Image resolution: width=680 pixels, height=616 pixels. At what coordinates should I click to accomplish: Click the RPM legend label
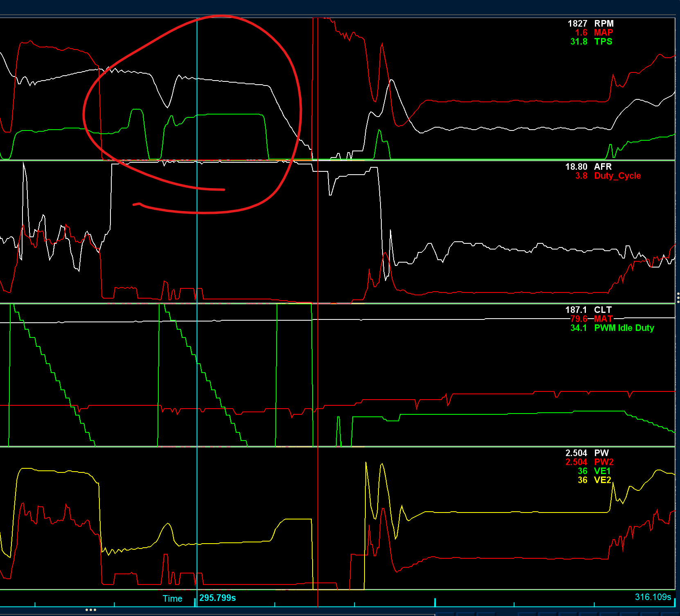[x=603, y=24]
